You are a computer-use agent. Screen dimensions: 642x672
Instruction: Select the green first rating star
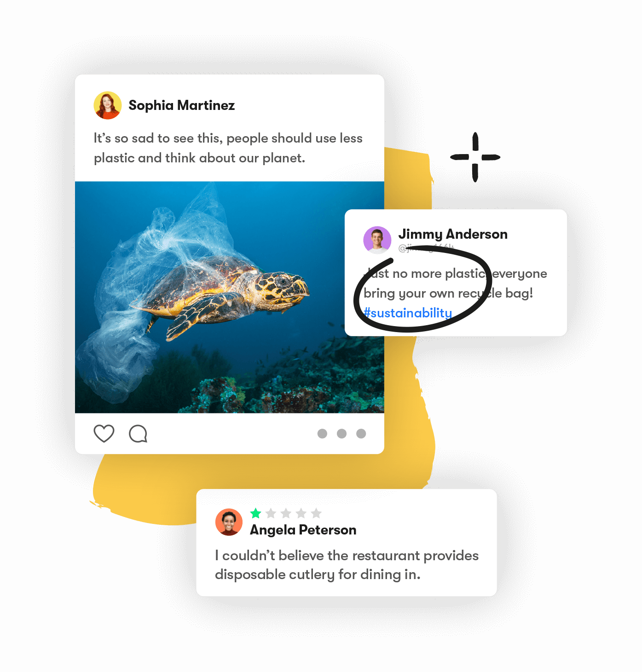(x=256, y=513)
